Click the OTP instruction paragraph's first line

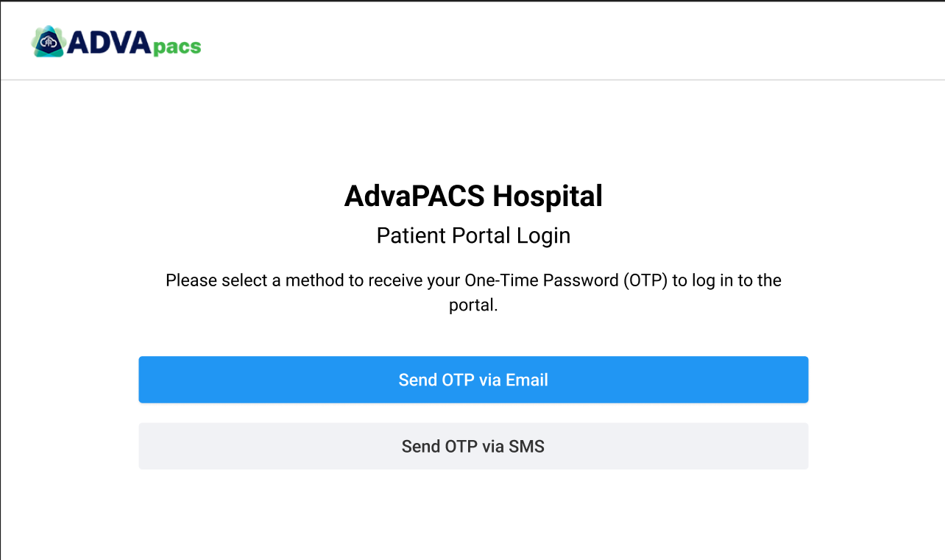(x=473, y=280)
